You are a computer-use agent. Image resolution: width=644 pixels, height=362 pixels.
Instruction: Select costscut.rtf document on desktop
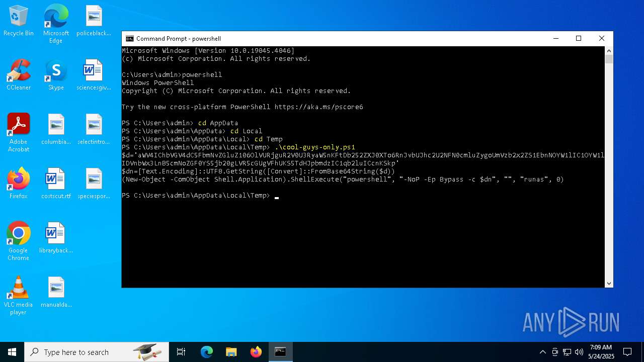[56, 184]
